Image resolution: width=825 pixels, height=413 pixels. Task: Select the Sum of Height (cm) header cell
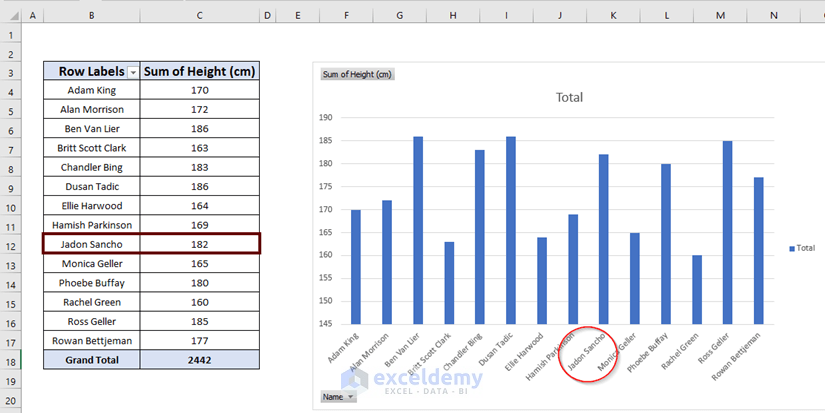click(200, 71)
